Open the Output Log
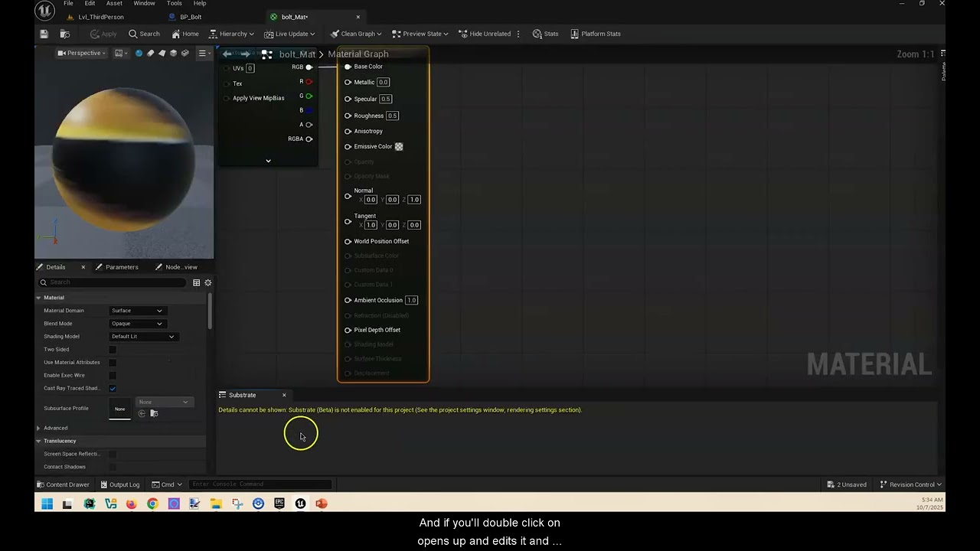980x551 pixels. point(119,484)
